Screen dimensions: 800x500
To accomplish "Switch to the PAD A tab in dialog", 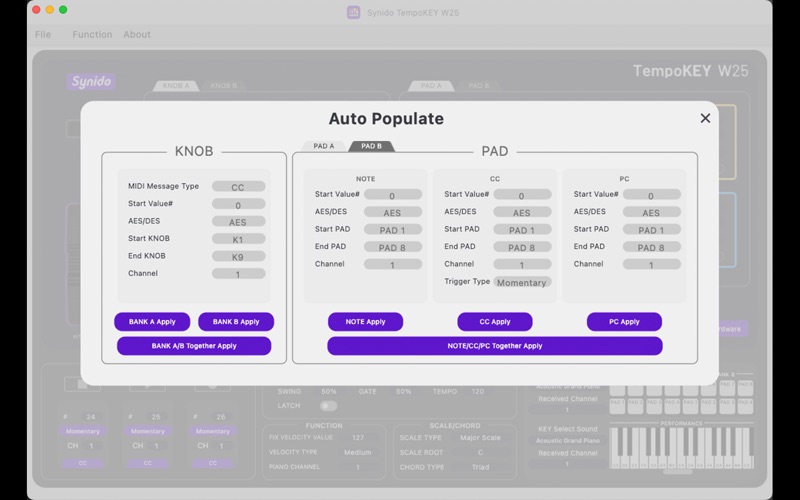I will [323, 146].
